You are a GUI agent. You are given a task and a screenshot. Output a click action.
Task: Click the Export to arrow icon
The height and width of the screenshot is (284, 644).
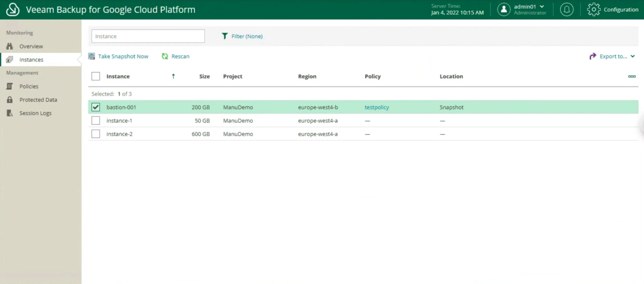(x=593, y=56)
